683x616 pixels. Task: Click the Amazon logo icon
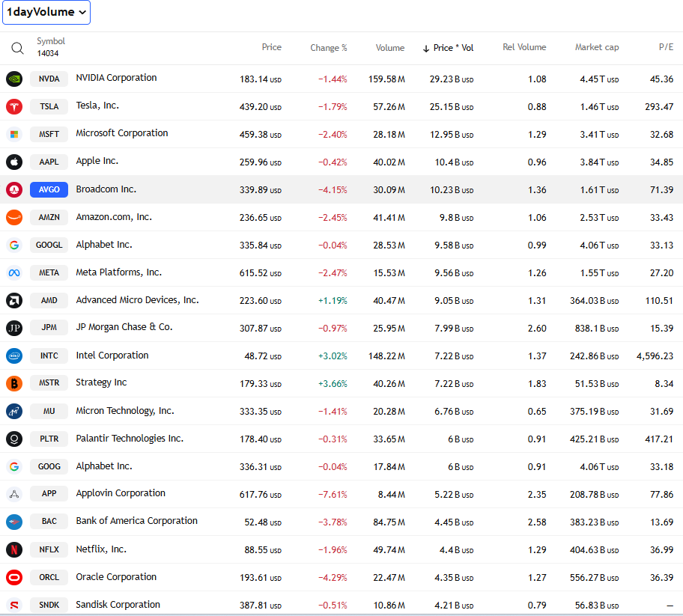14,217
